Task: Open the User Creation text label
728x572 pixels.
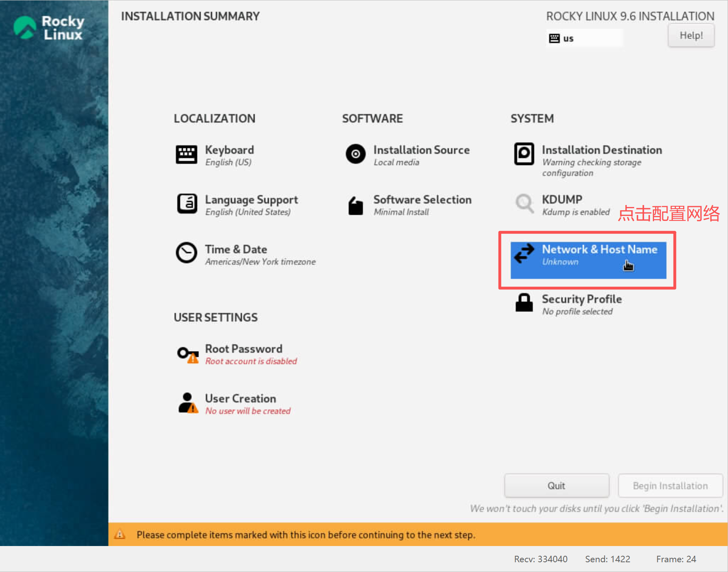Action: [x=240, y=399]
